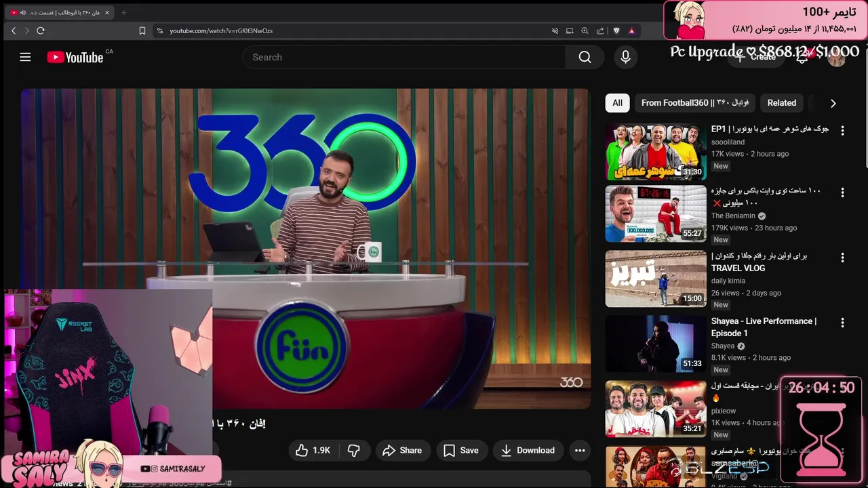Open The Beniamin 55:27 video thumbnail

(x=656, y=214)
